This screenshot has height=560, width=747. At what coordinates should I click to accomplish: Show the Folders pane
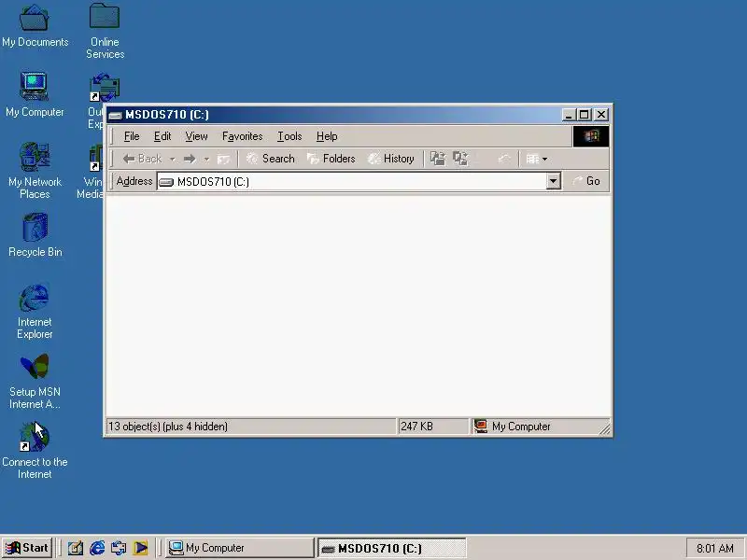pos(331,159)
